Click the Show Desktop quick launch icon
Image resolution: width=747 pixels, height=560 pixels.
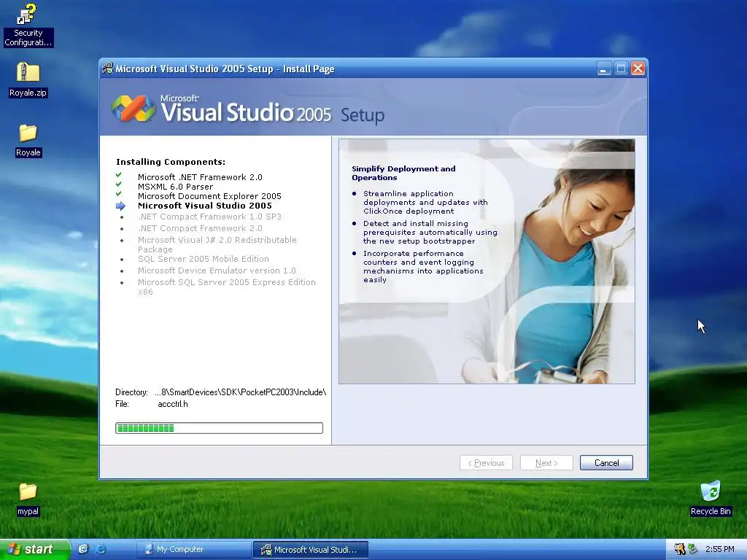[x=83, y=549]
